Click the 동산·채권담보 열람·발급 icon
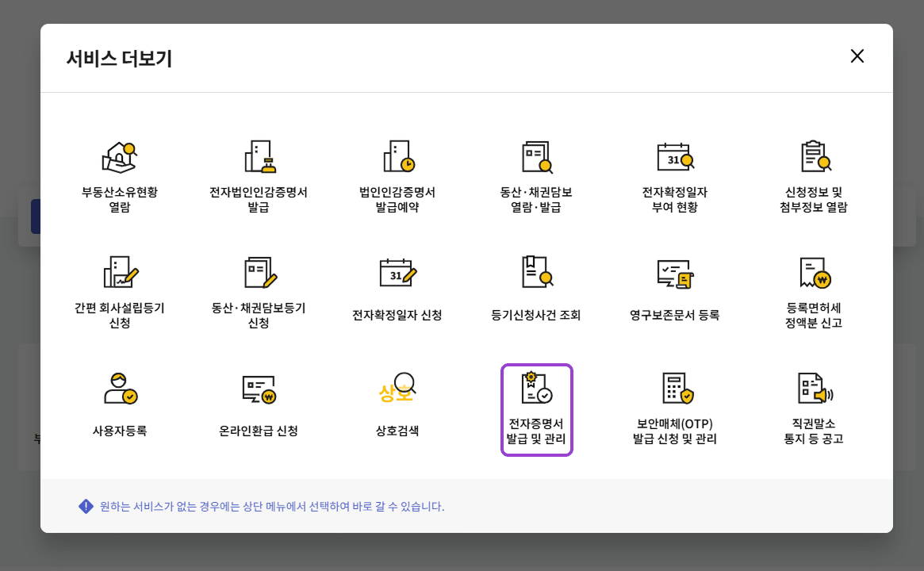The width and height of the screenshot is (924, 571). [x=537, y=171]
